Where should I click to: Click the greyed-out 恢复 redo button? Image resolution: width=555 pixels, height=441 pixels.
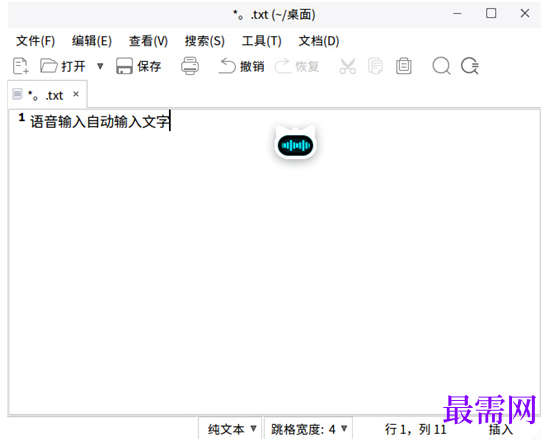tap(297, 66)
